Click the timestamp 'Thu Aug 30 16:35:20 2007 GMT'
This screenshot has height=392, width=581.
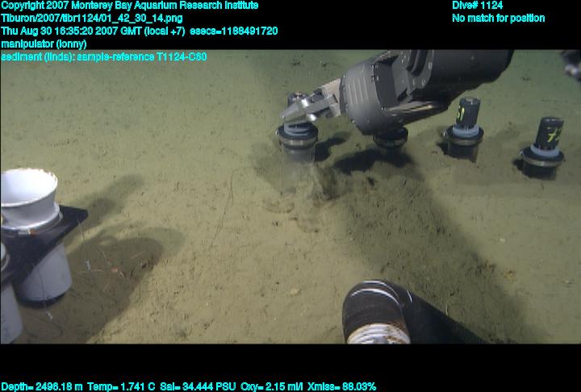tap(71, 31)
